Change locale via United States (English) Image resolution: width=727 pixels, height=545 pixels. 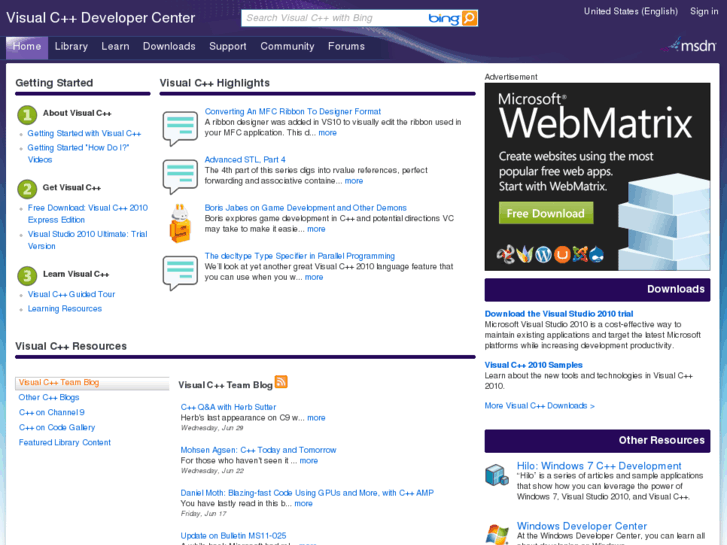(631, 11)
